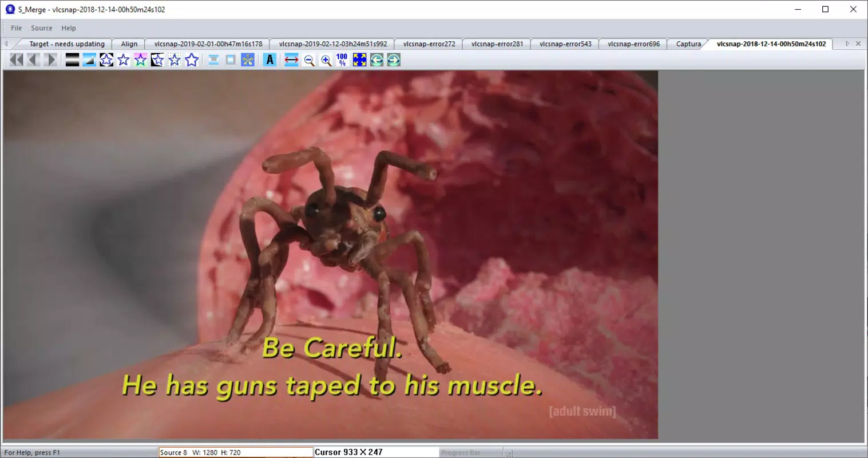Open the vlcsnap-error696 tab
The height and width of the screenshot is (458, 868).
coord(633,44)
